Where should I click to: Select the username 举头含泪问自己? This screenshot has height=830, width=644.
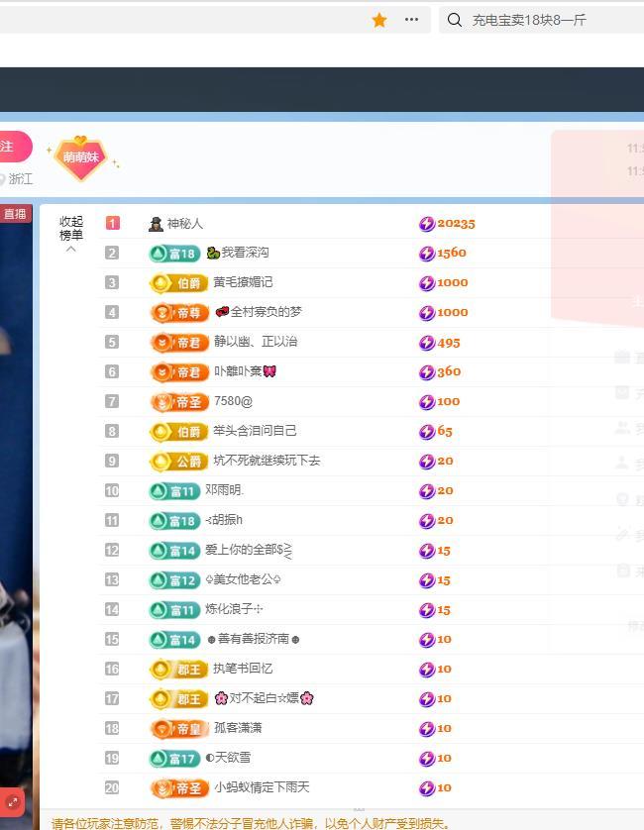point(255,431)
